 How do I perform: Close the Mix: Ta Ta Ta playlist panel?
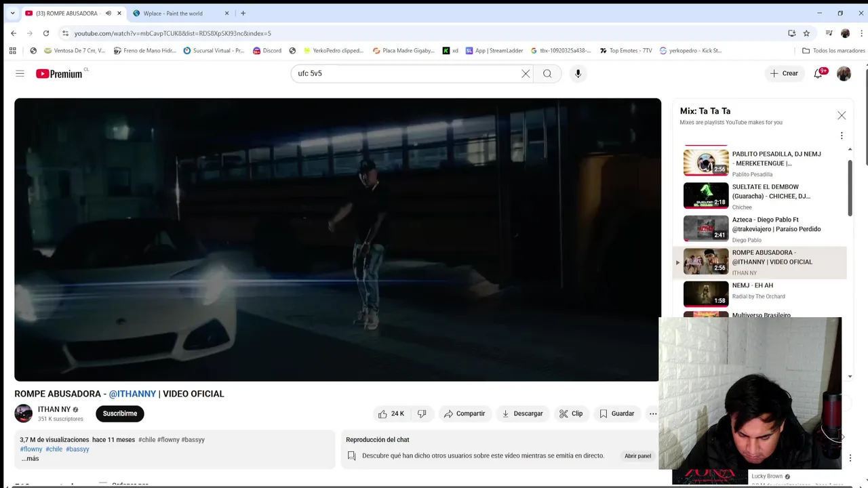[842, 115]
